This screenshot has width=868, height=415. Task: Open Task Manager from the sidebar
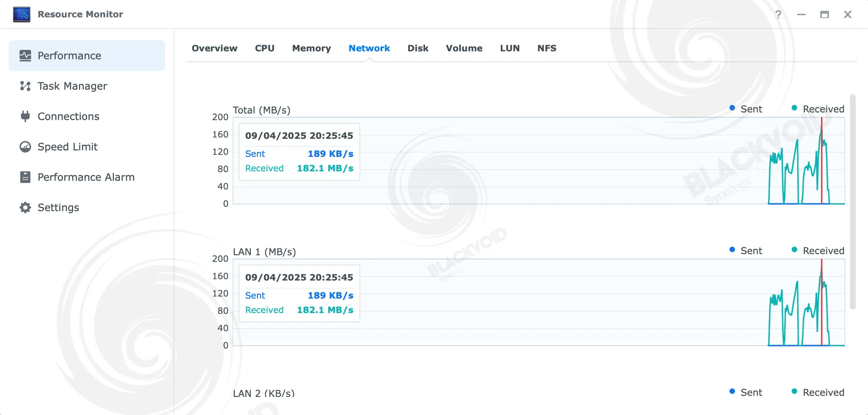[x=87, y=86]
